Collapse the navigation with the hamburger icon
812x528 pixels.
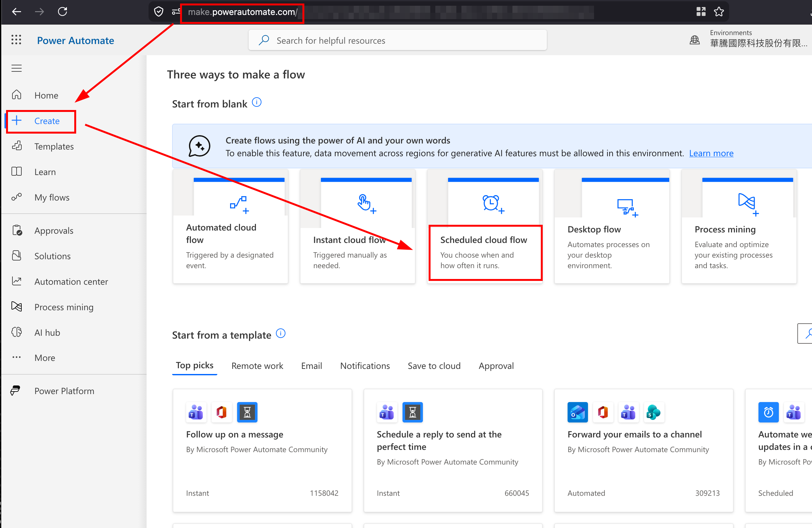[16, 68]
